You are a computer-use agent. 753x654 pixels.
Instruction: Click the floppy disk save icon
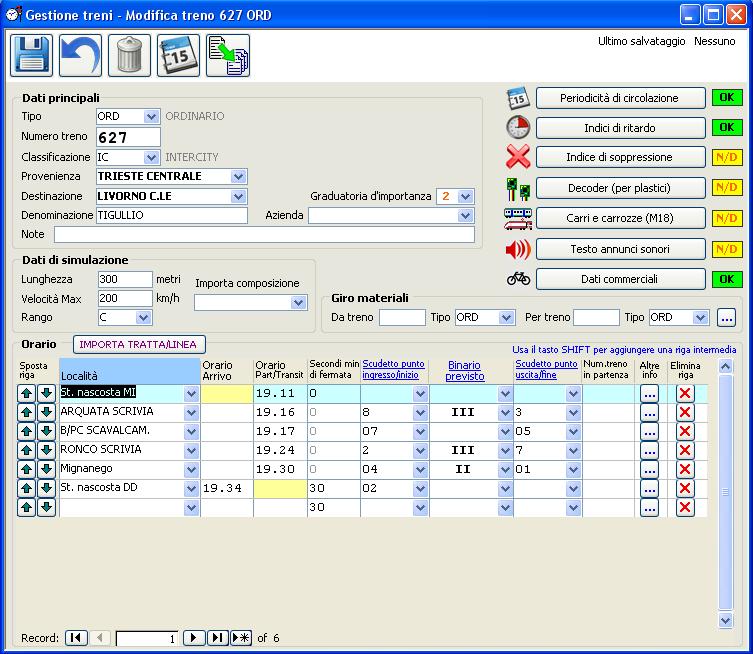(x=31, y=55)
